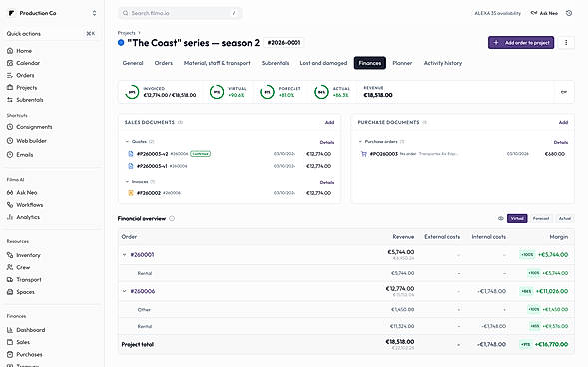This screenshot has height=367, width=588.
Task: Open the Lost and damaged tab
Action: click(323, 63)
